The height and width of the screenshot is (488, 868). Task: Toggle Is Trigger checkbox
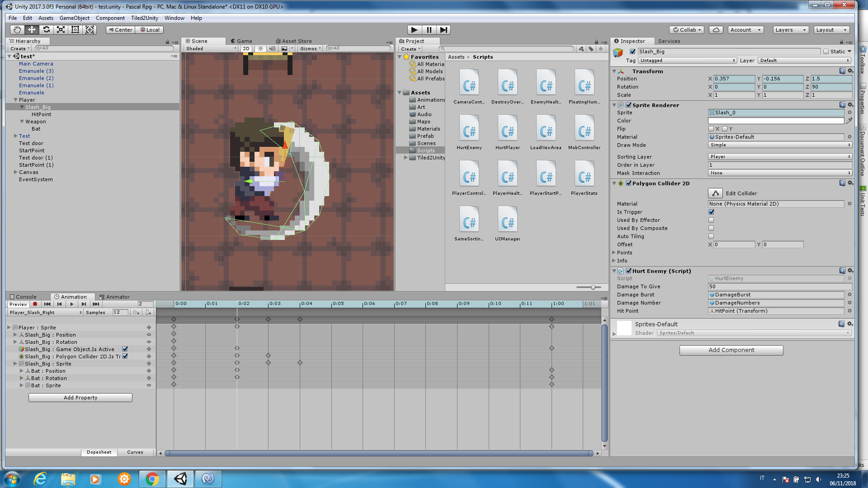[711, 212]
